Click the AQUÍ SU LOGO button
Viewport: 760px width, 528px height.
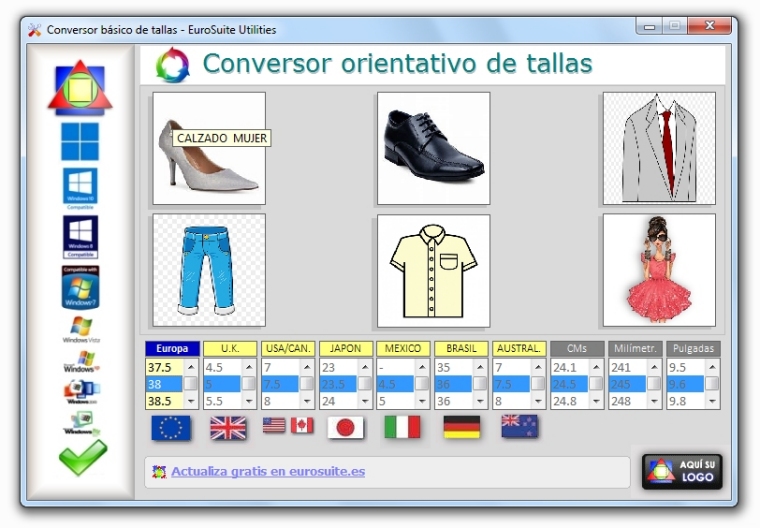682,471
